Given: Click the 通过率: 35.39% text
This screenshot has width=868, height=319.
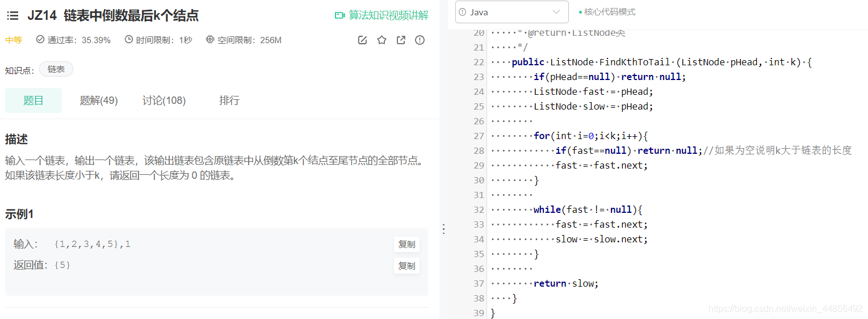Looking at the screenshot, I should [x=79, y=40].
